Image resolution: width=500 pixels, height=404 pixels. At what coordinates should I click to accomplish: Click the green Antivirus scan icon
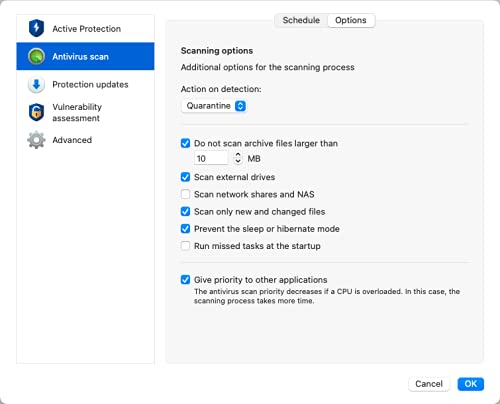(36, 56)
